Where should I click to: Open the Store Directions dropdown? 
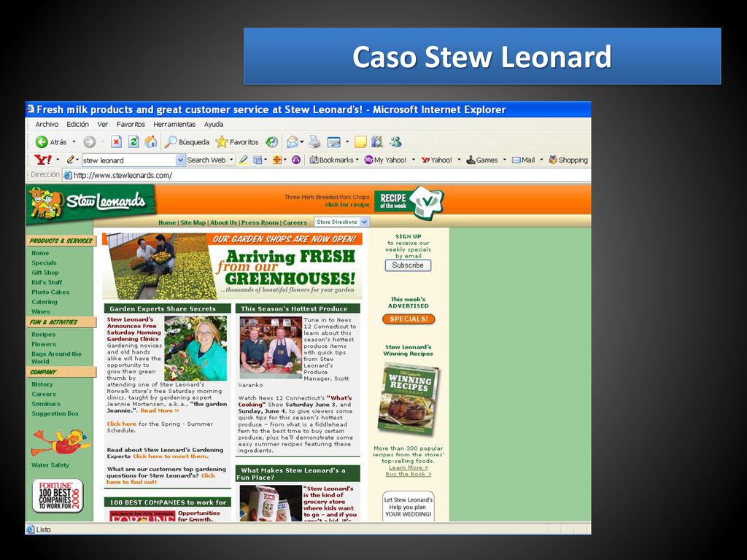coord(342,222)
